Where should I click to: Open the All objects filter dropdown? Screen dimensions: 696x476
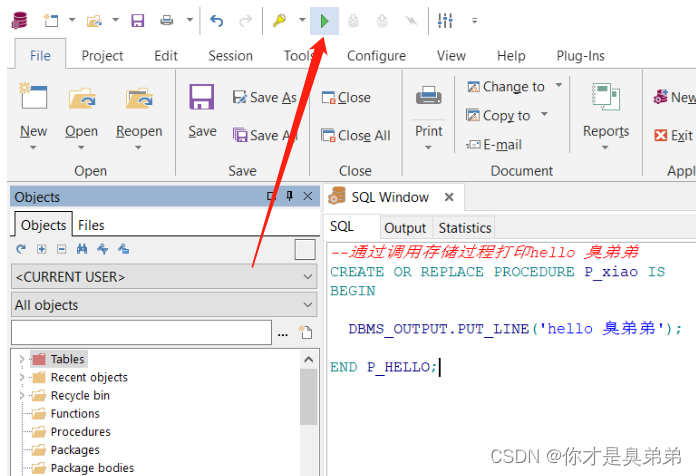click(164, 305)
